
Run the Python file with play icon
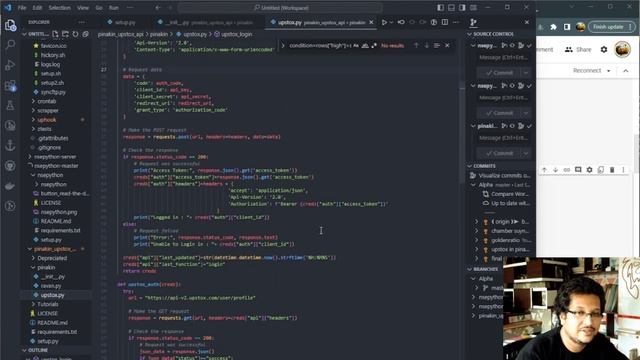[384, 22]
